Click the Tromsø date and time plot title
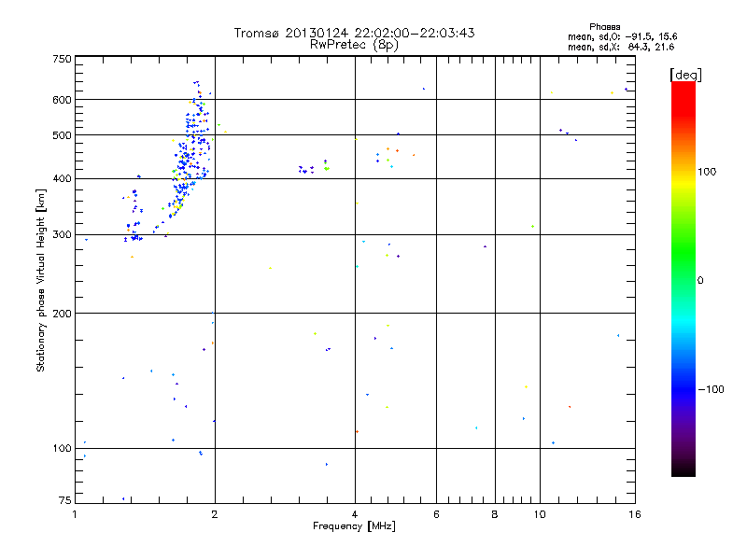The height and width of the screenshot is (560, 747). click(x=354, y=33)
